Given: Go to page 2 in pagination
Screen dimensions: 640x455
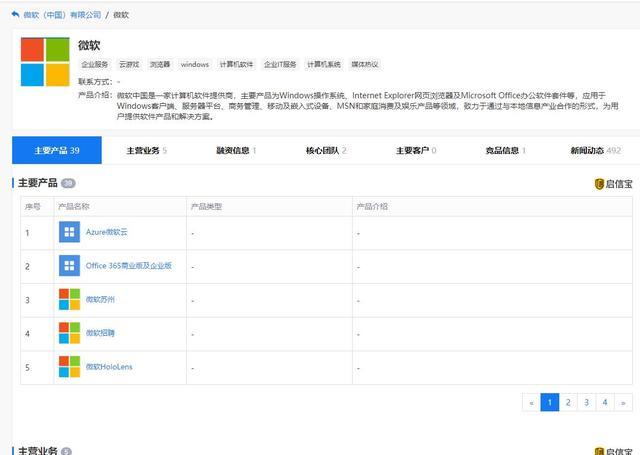Looking at the screenshot, I should 568,402.
